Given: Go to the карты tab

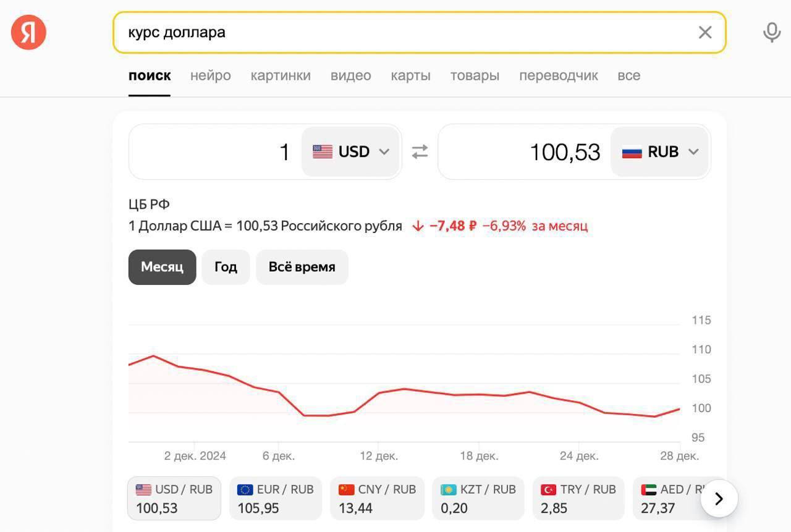Looking at the screenshot, I should (x=410, y=76).
